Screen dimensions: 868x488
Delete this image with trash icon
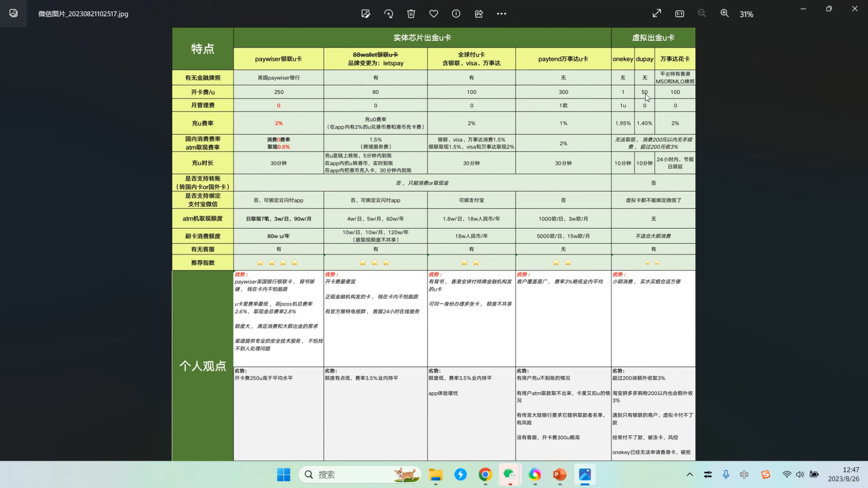[411, 14]
